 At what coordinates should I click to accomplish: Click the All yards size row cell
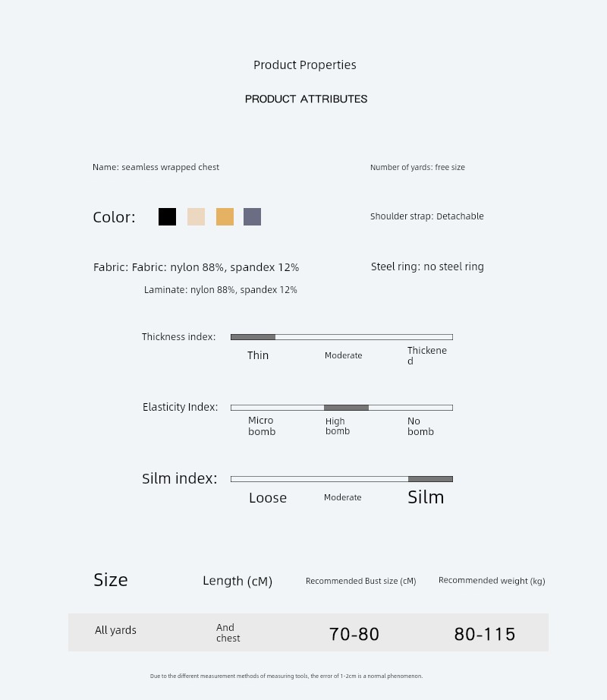coord(115,630)
